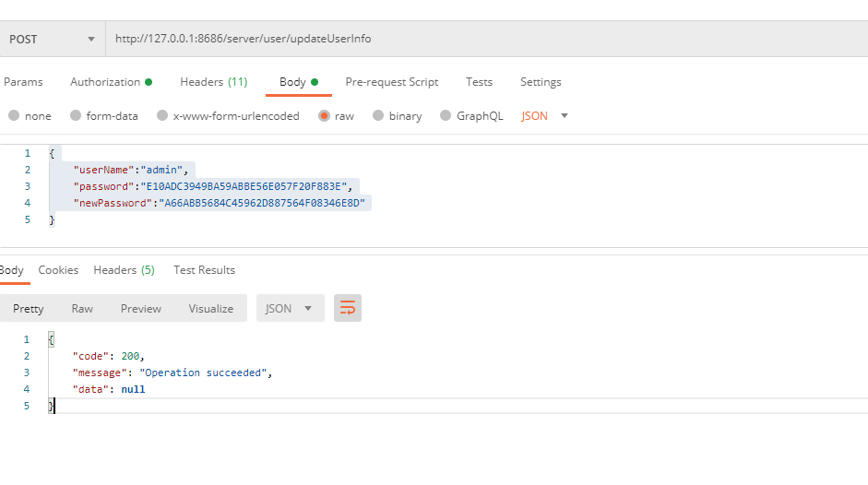Switch to request Headers (11) tab
The height and width of the screenshot is (485, 868).
pos(213,82)
